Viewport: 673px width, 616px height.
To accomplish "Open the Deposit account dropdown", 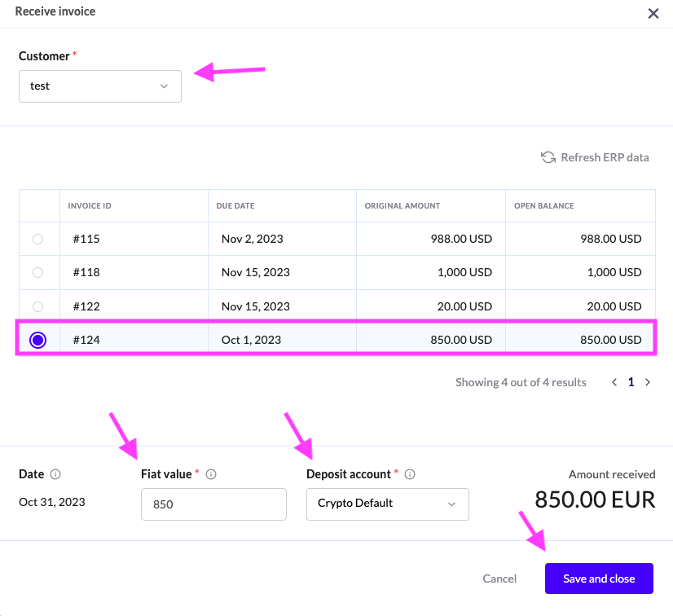I will tap(387, 504).
